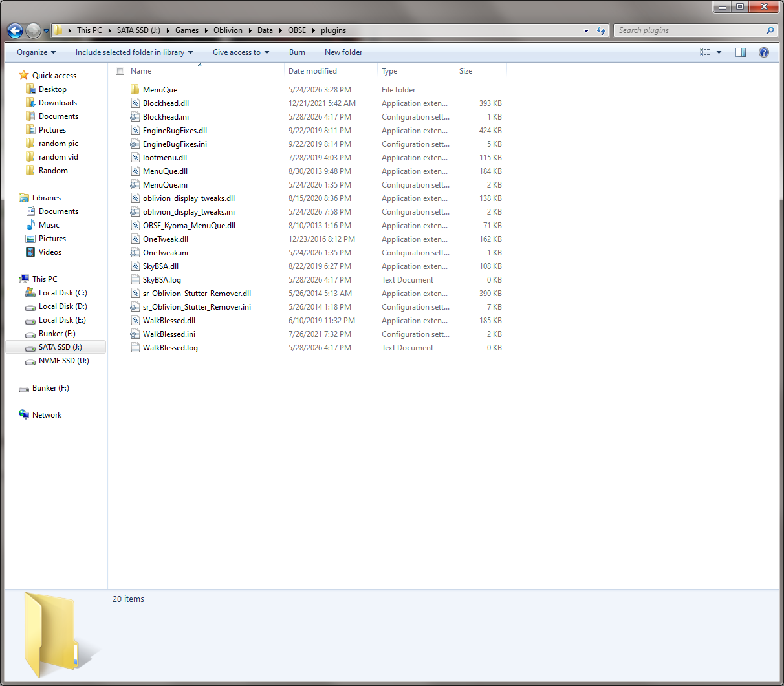Toggle the preview pane icon
Image resolution: width=784 pixels, height=686 pixels.
coord(741,52)
